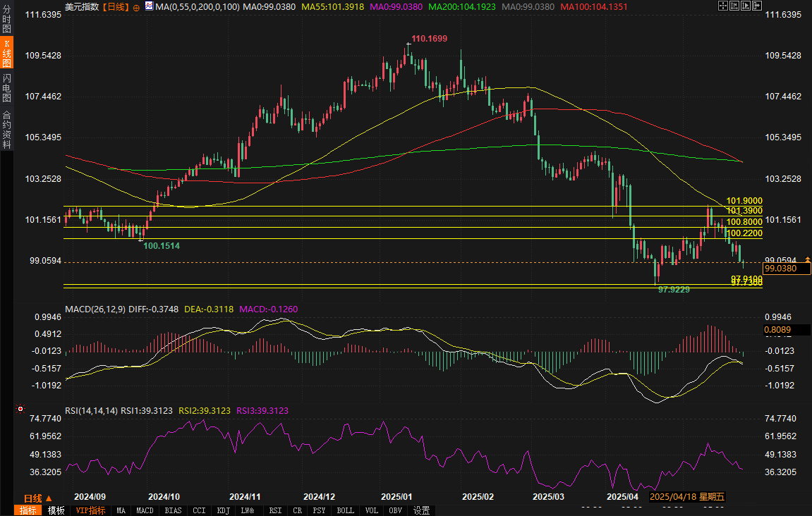Click the crosshair cursor icon at top right
Screen dimensions: 812x516
[x=723, y=6]
